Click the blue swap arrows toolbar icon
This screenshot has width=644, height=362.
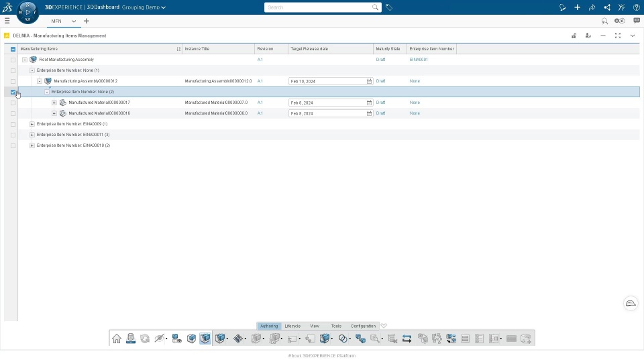point(407,339)
